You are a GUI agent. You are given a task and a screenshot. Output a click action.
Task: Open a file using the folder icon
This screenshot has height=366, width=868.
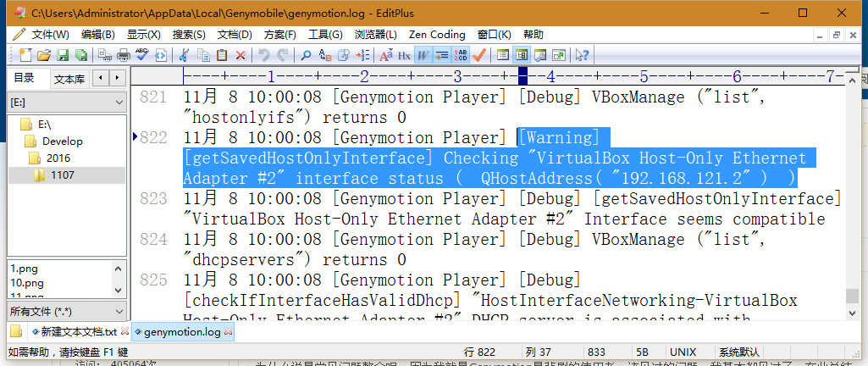tap(44, 55)
